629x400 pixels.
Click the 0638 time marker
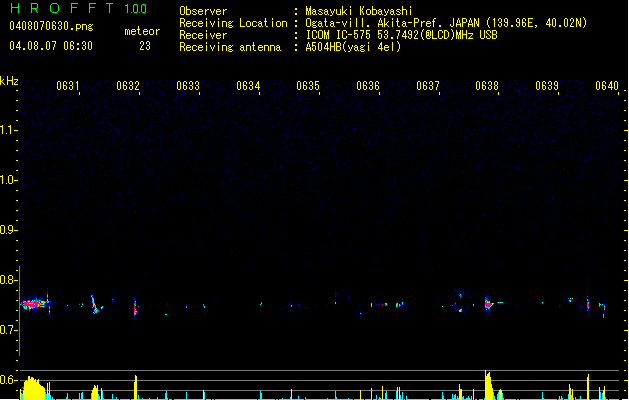(487, 85)
